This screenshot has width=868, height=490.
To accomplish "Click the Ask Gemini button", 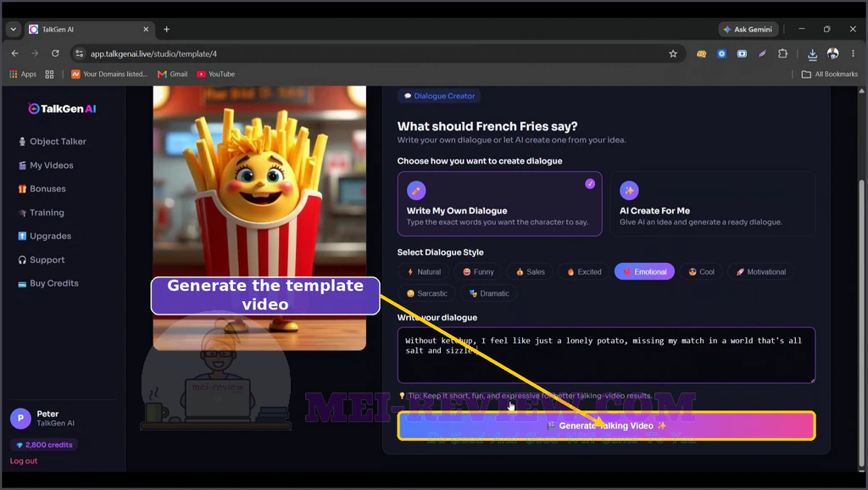I will click(x=748, y=30).
